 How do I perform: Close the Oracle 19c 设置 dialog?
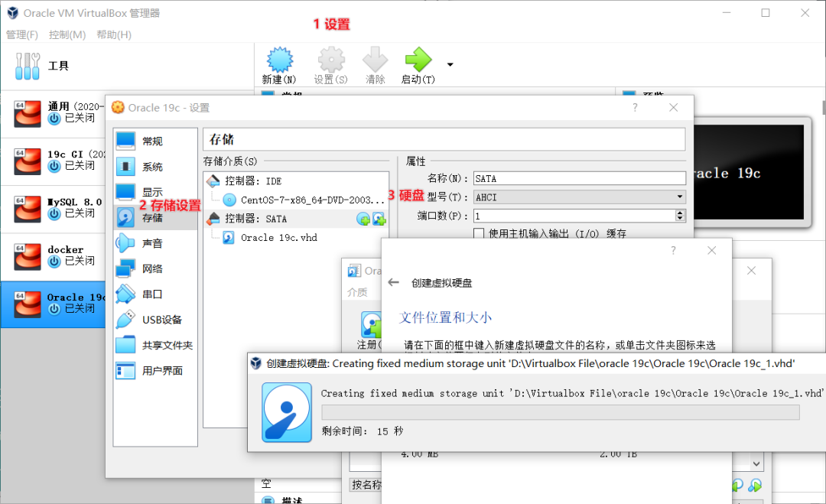(673, 107)
